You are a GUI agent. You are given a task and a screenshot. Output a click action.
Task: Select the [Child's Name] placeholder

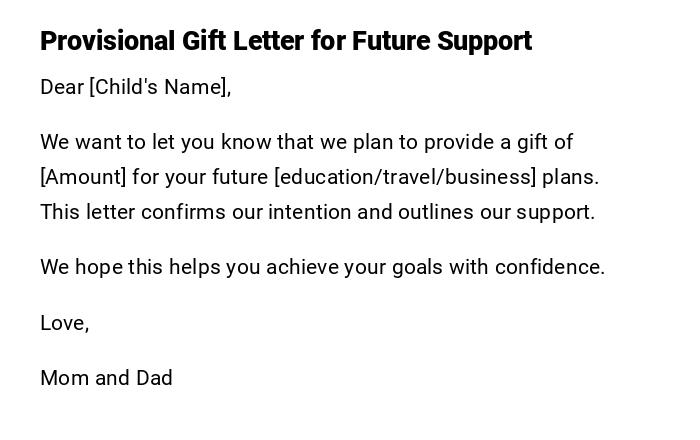coord(160,87)
